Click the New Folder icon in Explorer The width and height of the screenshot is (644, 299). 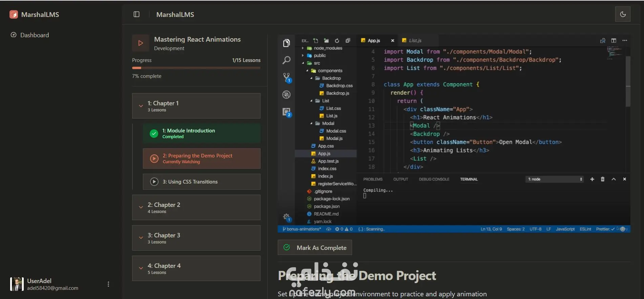(x=326, y=41)
